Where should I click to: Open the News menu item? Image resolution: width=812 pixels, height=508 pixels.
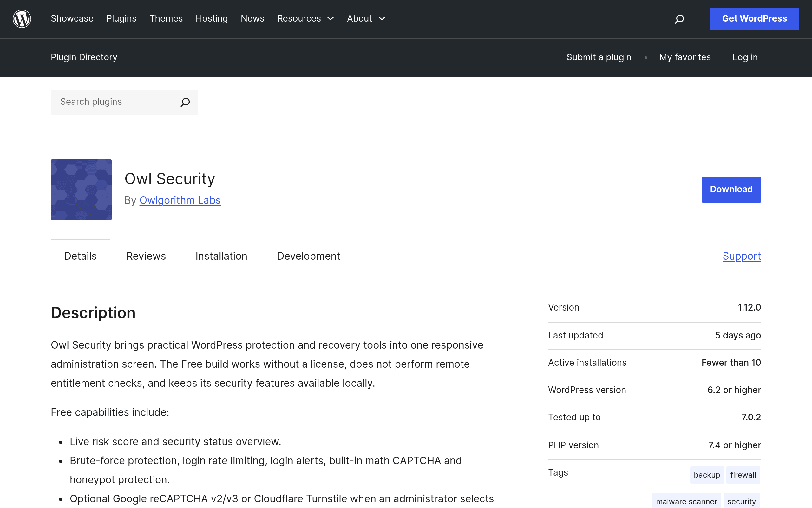coord(253,18)
